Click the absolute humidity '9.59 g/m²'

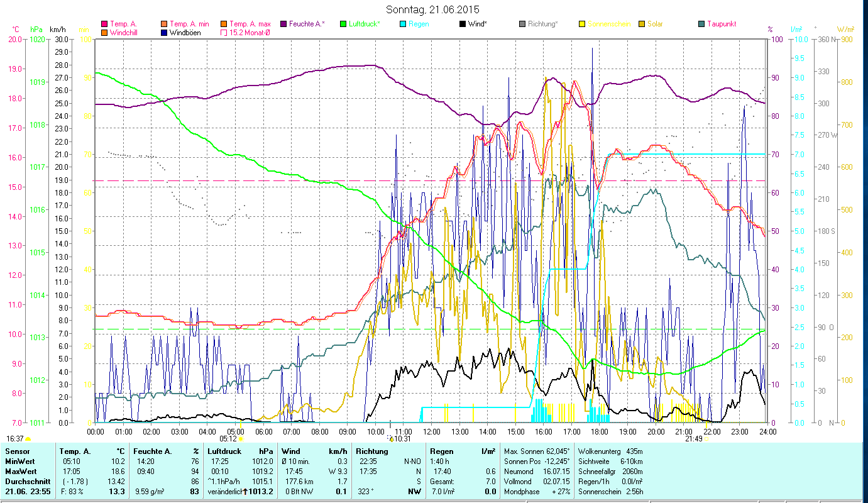click(150, 492)
